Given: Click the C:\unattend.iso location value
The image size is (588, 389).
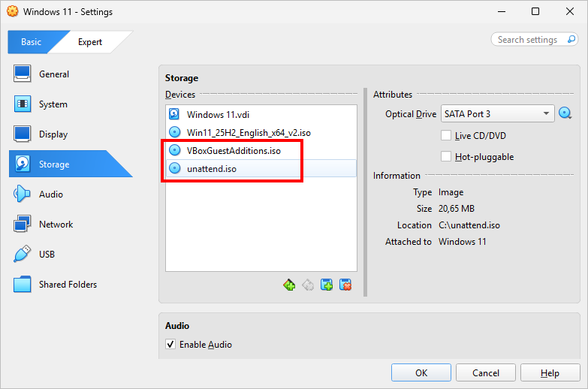Looking at the screenshot, I should tap(469, 225).
